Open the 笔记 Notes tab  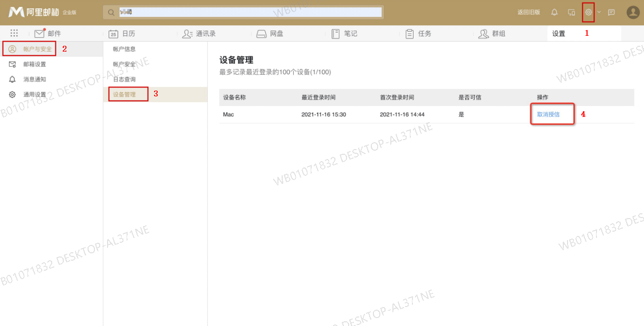[x=349, y=33]
